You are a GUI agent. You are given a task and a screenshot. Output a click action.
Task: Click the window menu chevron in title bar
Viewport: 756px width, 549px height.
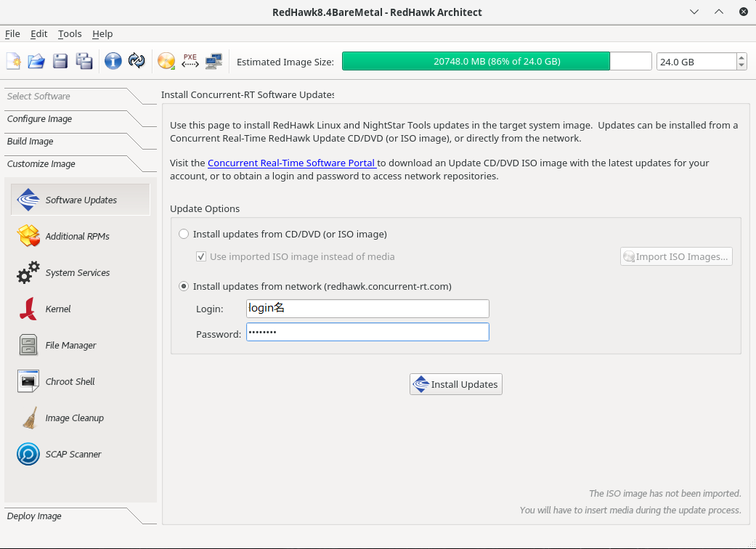[x=694, y=12]
